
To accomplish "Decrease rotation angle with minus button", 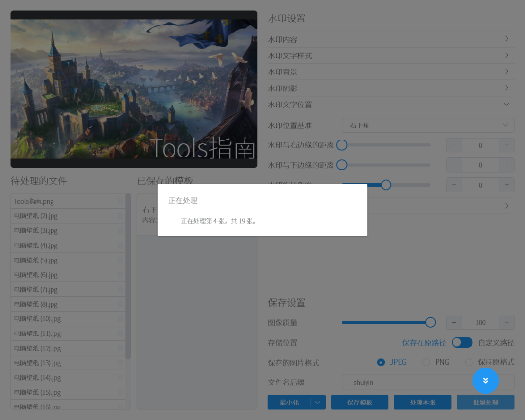I will click(x=454, y=185).
